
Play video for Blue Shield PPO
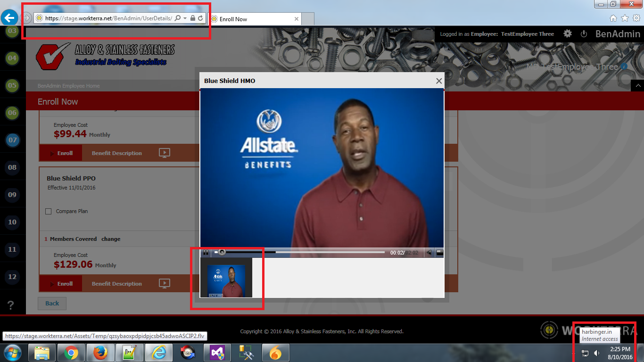click(164, 283)
